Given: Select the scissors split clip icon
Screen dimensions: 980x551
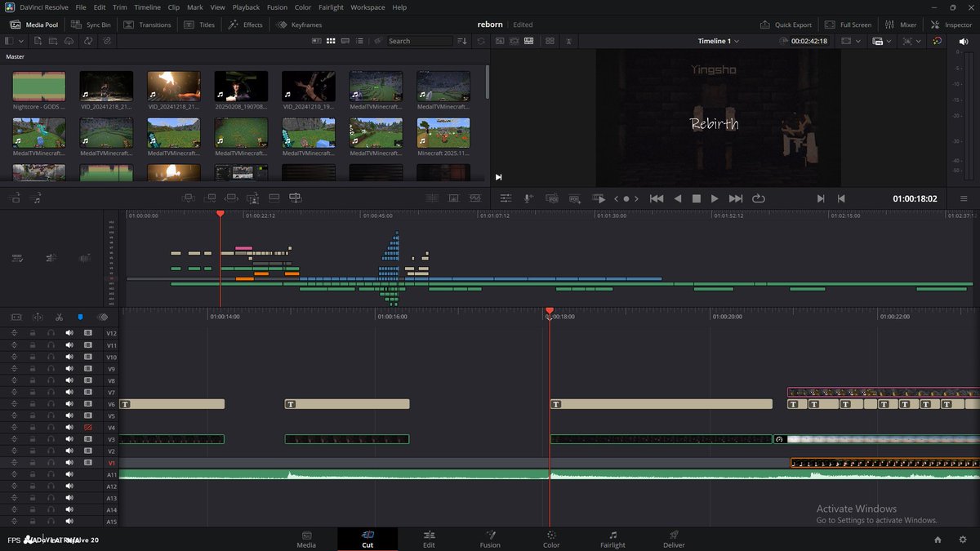Looking at the screenshot, I should coord(58,318).
